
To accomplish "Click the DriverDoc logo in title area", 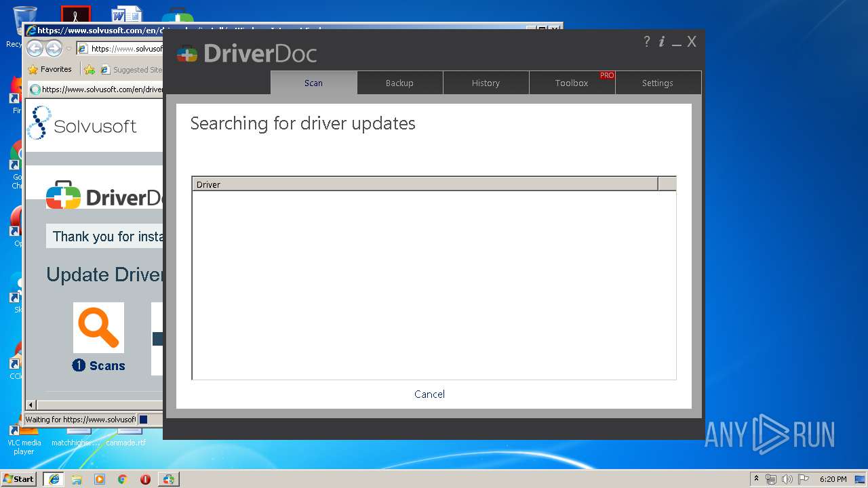I will (247, 54).
